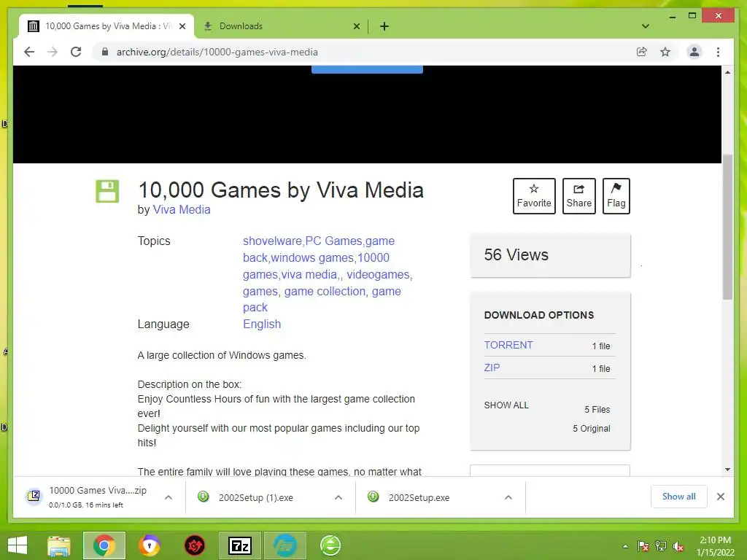Flag this item
The height and width of the screenshot is (560, 747).
[x=616, y=196]
